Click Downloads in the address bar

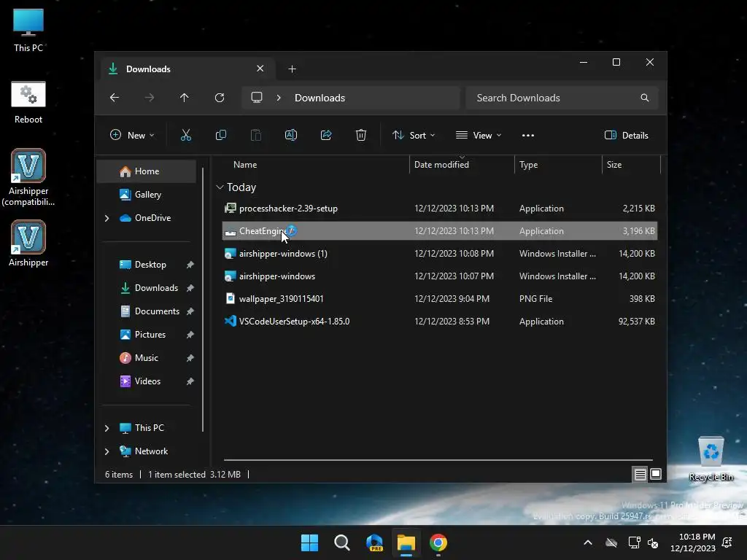[320, 98]
